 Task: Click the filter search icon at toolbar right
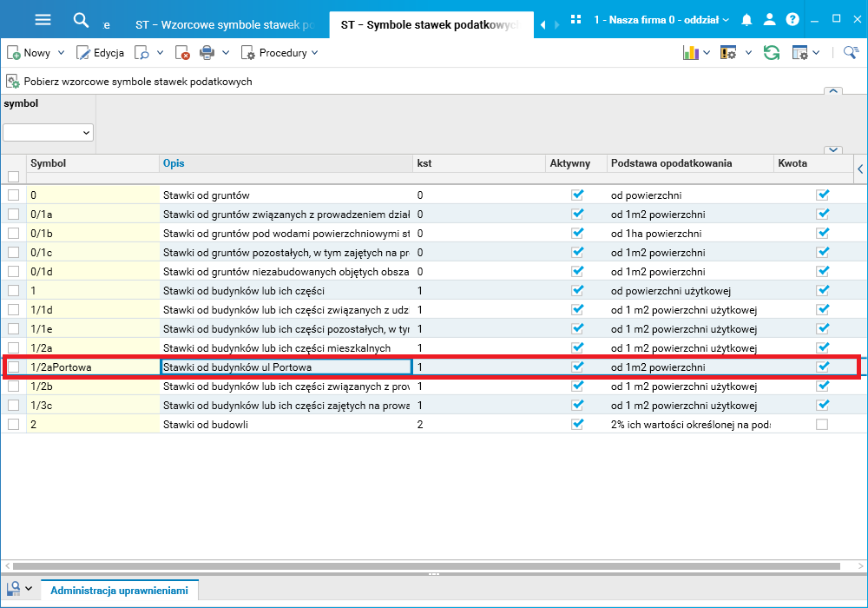(x=851, y=53)
